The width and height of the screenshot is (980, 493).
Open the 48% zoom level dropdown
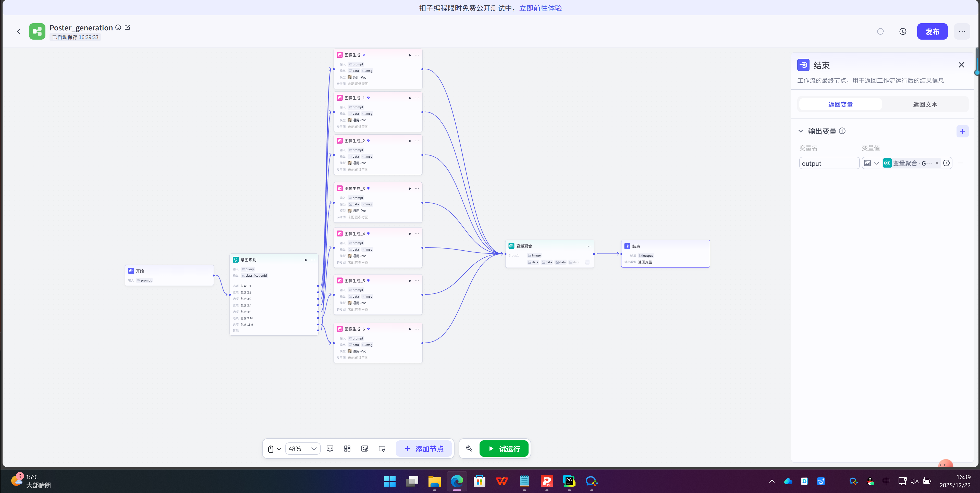pyautogui.click(x=303, y=449)
